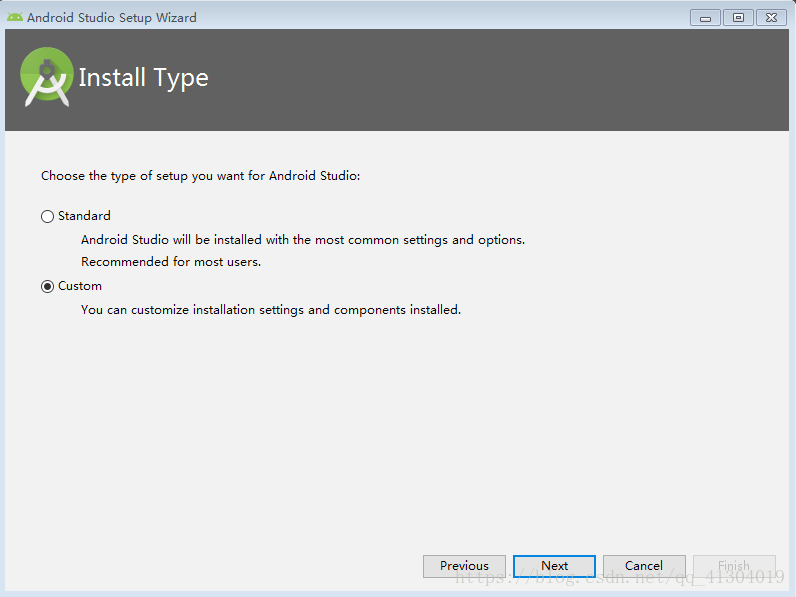The image size is (796, 597).
Task: Click 'You can customize installation settings' description
Action: coord(271,310)
